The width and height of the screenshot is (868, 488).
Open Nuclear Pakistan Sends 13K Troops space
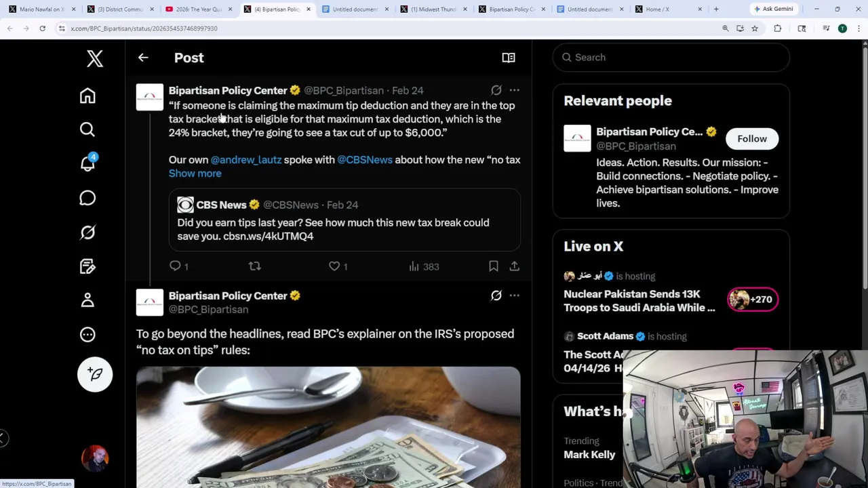coord(639,301)
